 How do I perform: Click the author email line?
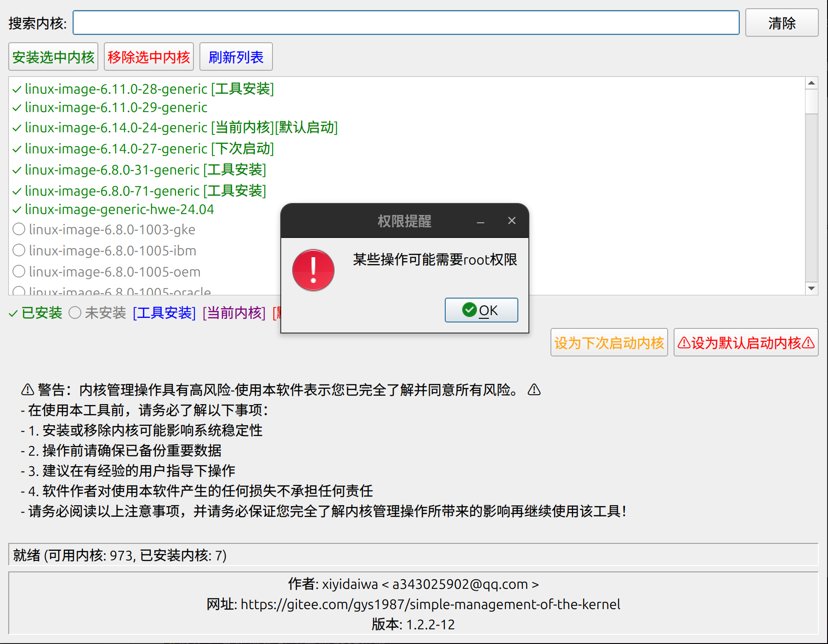tap(414, 584)
